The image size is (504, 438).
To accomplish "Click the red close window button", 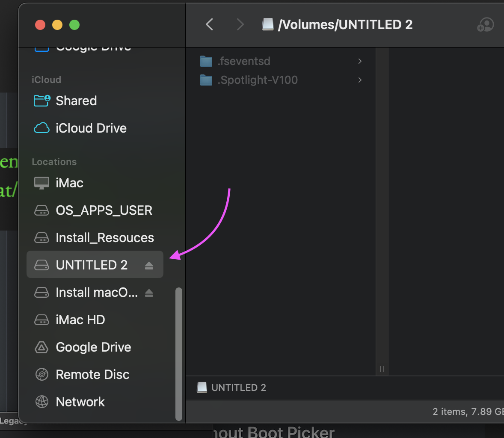I will [40, 25].
